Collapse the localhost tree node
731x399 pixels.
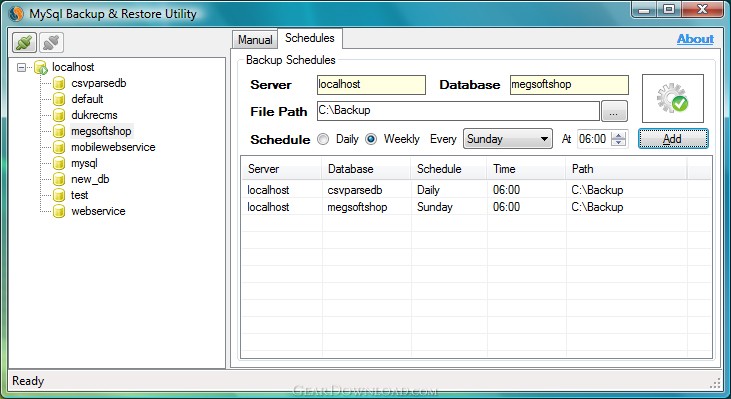click(x=21, y=68)
